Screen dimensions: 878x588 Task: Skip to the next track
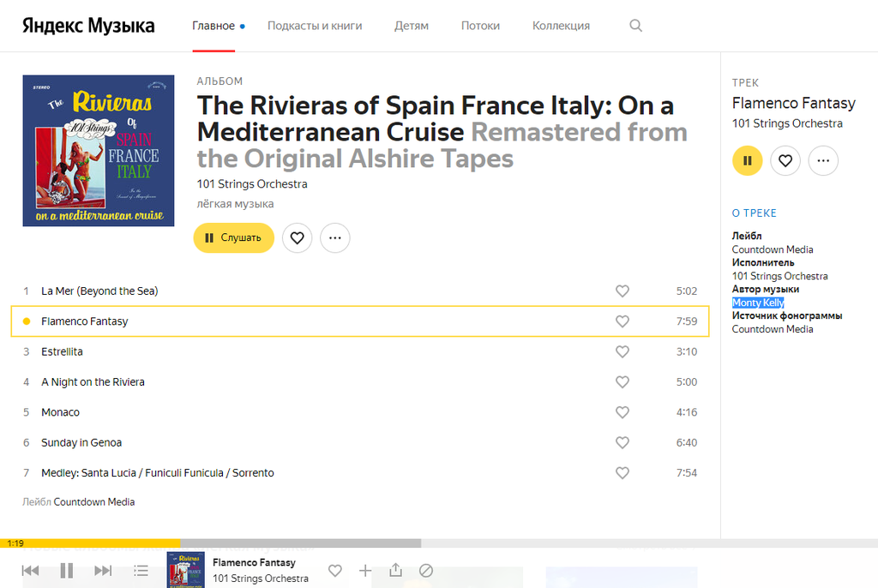tap(103, 571)
